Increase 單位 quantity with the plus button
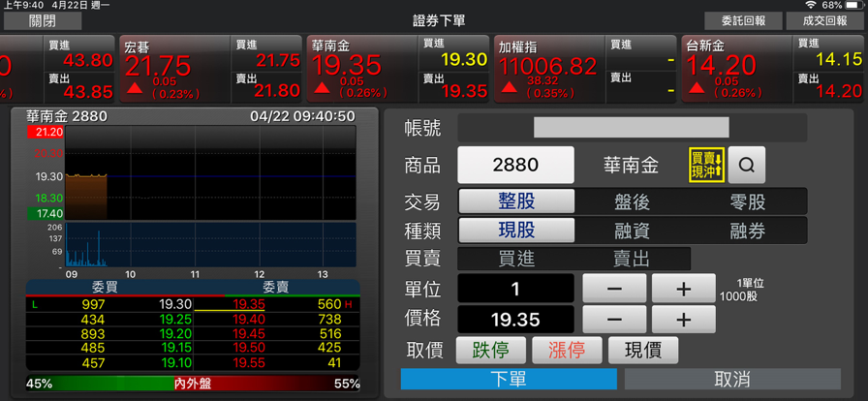This screenshot has height=401, width=868. (x=683, y=289)
